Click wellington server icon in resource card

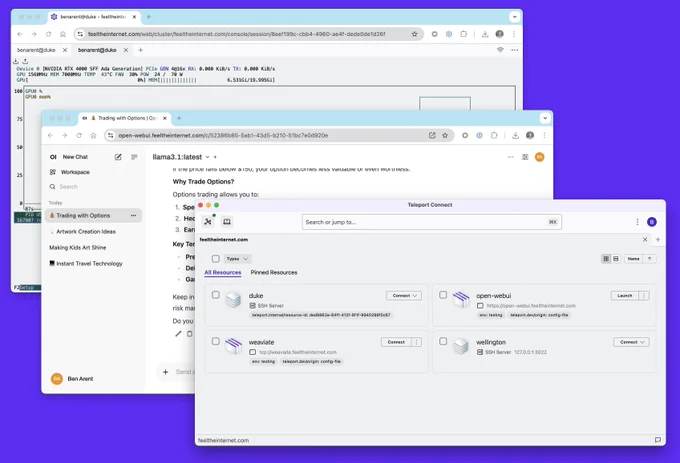coord(461,346)
